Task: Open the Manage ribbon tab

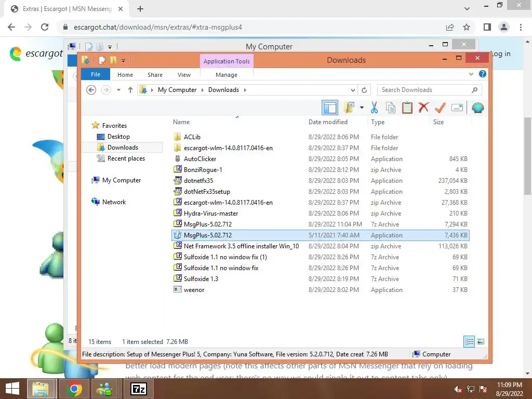Action: click(x=227, y=75)
